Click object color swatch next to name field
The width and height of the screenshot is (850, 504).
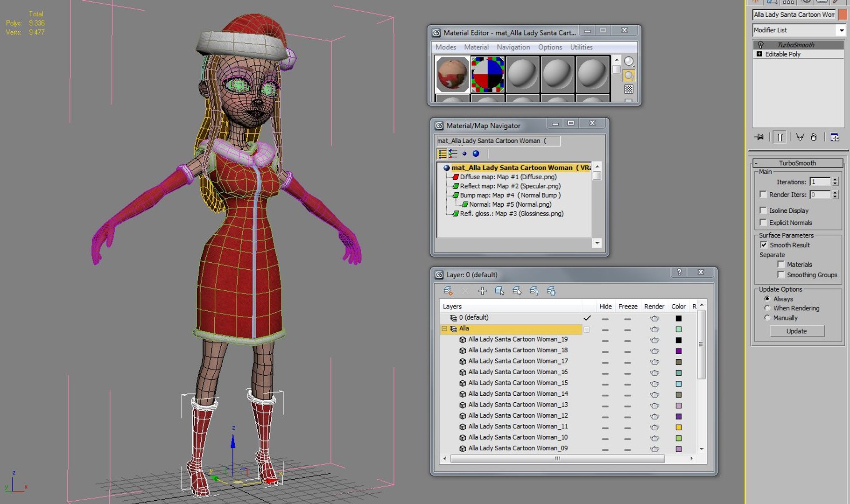coord(842,14)
